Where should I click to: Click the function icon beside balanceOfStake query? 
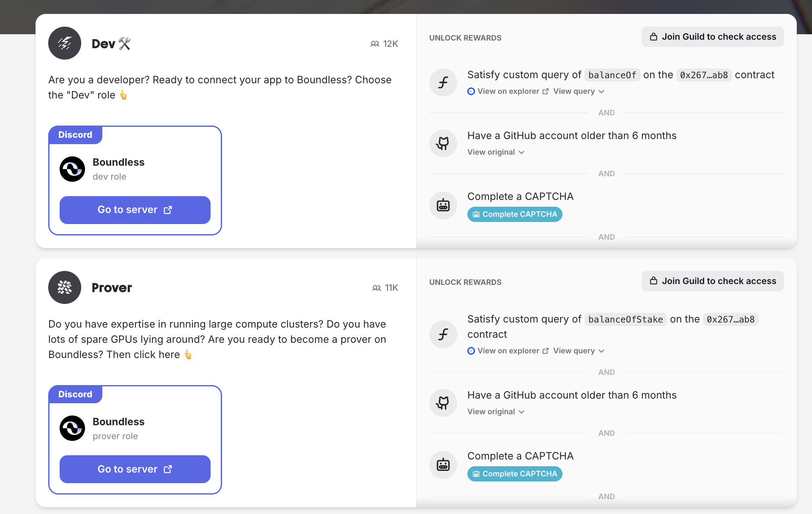tap(443, 334)
